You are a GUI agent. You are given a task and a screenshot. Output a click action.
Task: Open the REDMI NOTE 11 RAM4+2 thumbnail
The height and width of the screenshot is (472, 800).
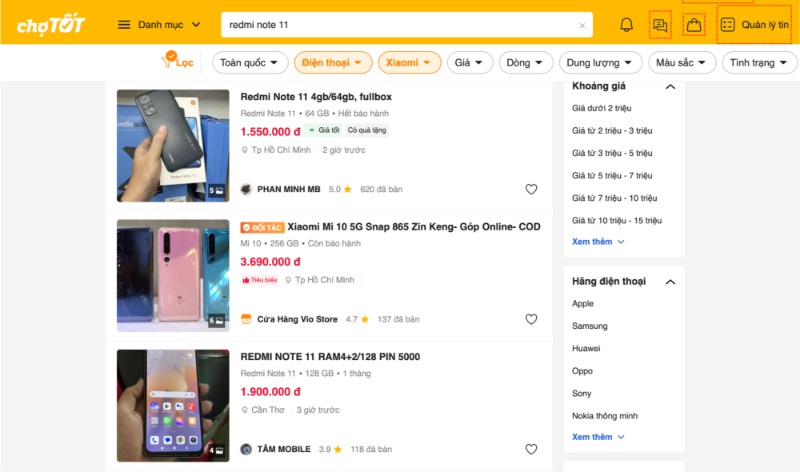coord(173,406)
